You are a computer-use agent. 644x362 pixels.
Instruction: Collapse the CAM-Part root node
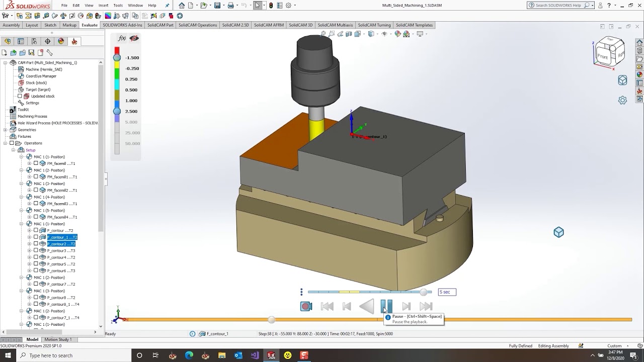click(5, 63)
